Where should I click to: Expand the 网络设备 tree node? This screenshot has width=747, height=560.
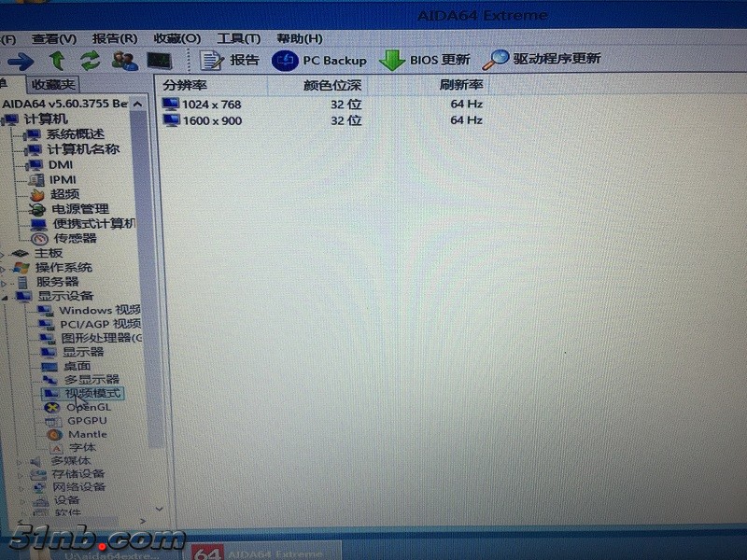21,488
